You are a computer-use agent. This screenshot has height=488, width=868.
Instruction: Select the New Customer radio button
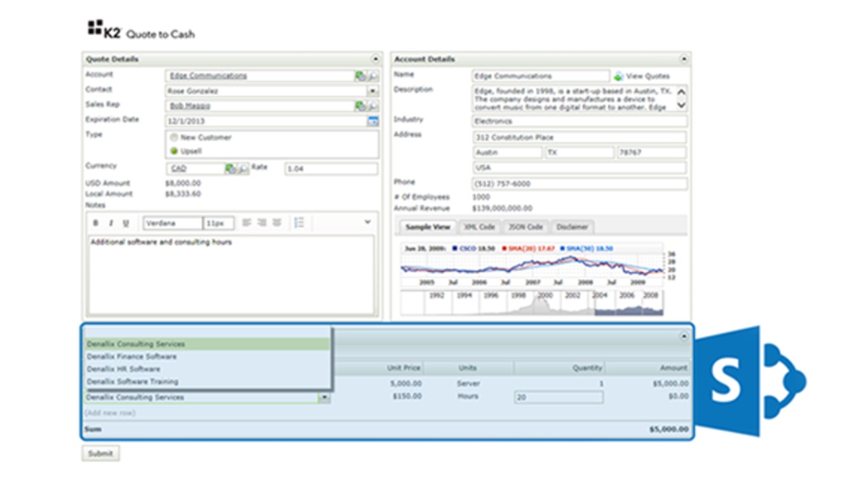(174, 137)
